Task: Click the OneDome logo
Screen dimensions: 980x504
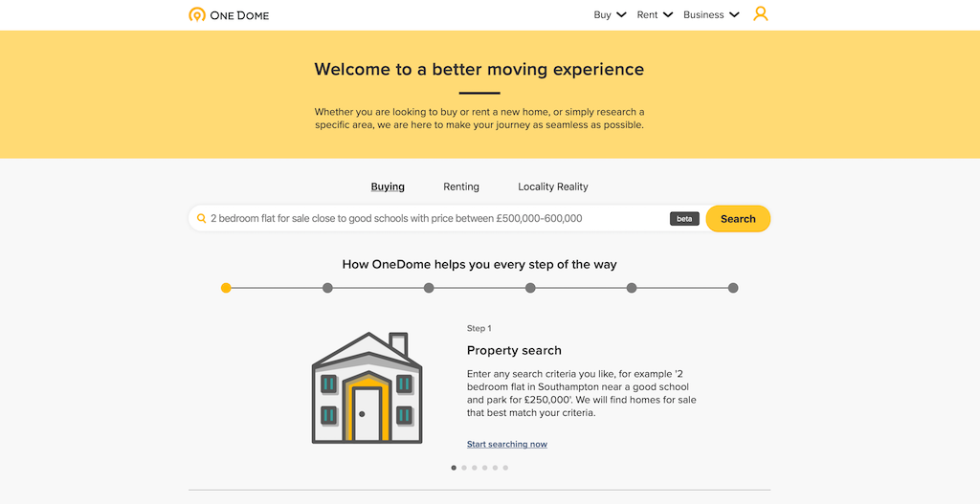Action: click(229, 14)
